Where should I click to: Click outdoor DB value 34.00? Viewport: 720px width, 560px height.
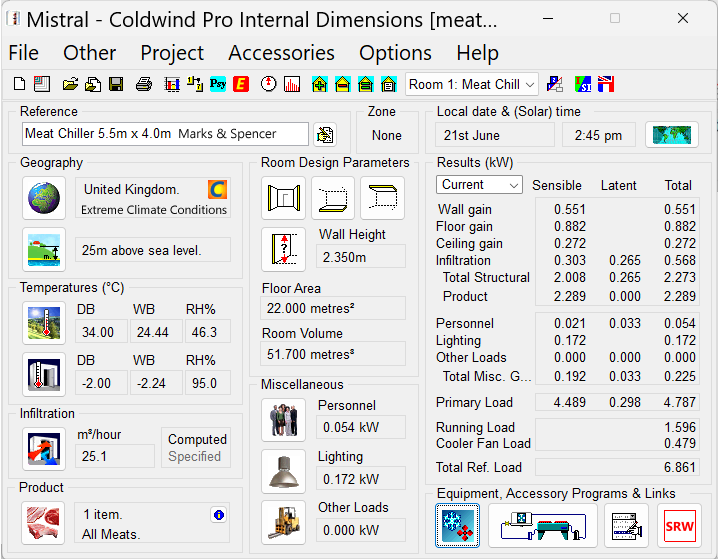coord(101,332)
